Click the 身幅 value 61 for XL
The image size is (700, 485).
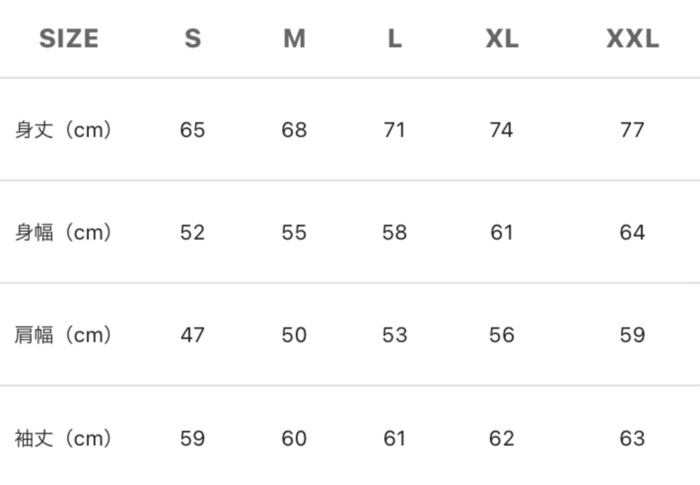(x=502, y=232)
